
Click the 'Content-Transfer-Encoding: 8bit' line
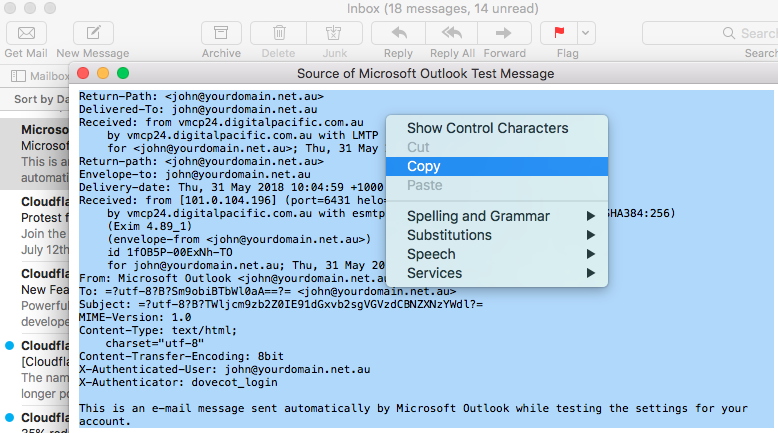[x=181, y=356]
